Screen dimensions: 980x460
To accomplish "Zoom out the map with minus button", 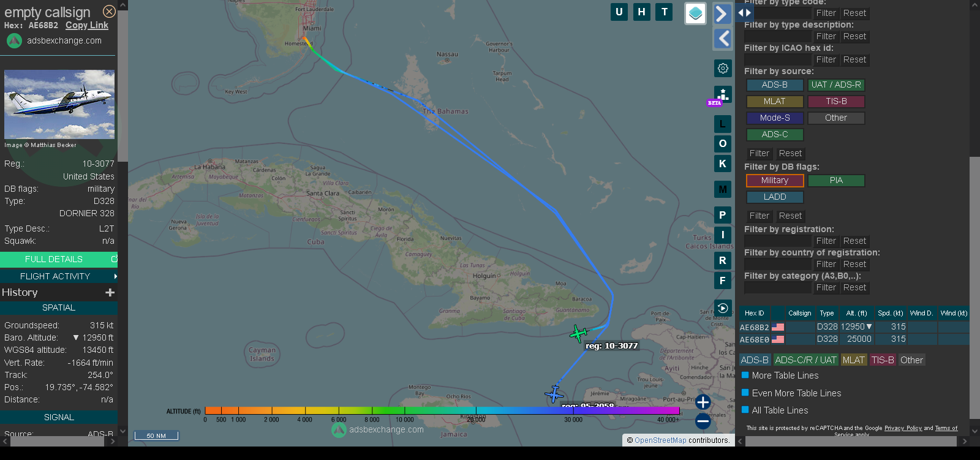I will 703,421.
